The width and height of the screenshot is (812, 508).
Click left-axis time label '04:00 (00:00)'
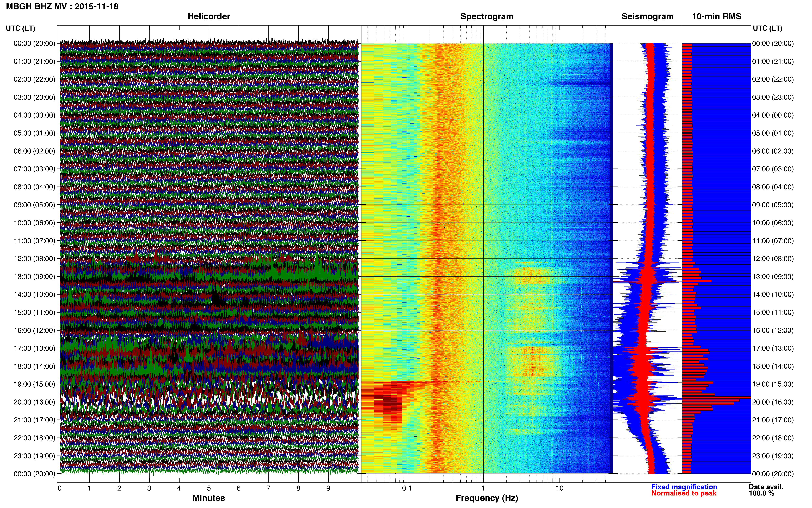click(34, 115)
